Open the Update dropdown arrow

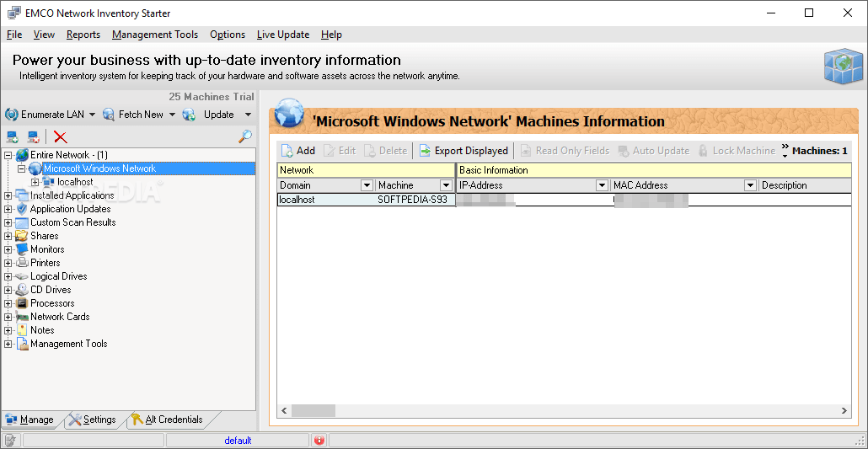pyautogui.click(x=248, y=115)
